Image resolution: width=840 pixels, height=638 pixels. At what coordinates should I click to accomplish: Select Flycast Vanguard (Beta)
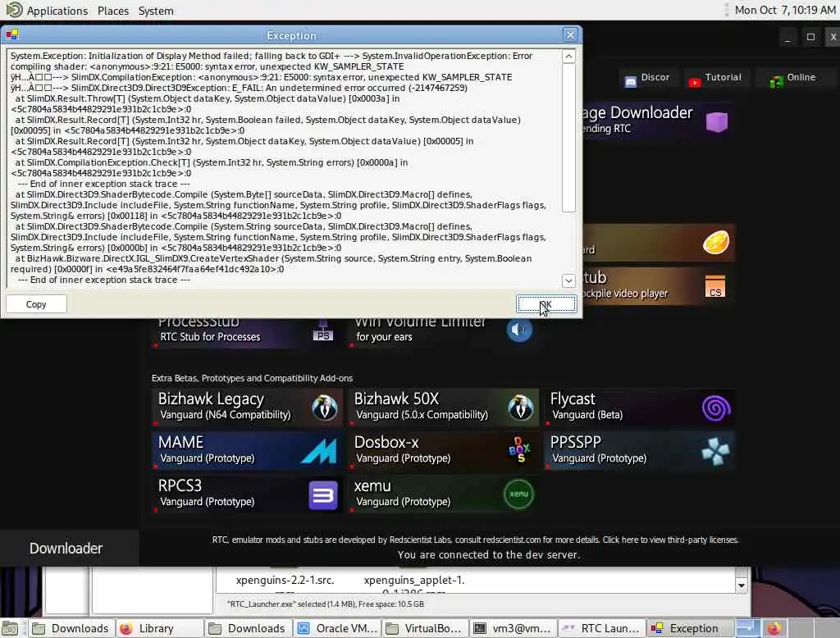coord(640,408)
